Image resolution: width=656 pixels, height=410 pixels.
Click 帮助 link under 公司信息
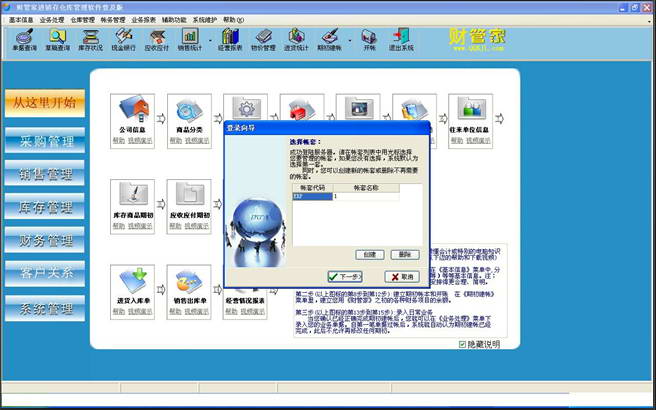[x=119, y=141]
